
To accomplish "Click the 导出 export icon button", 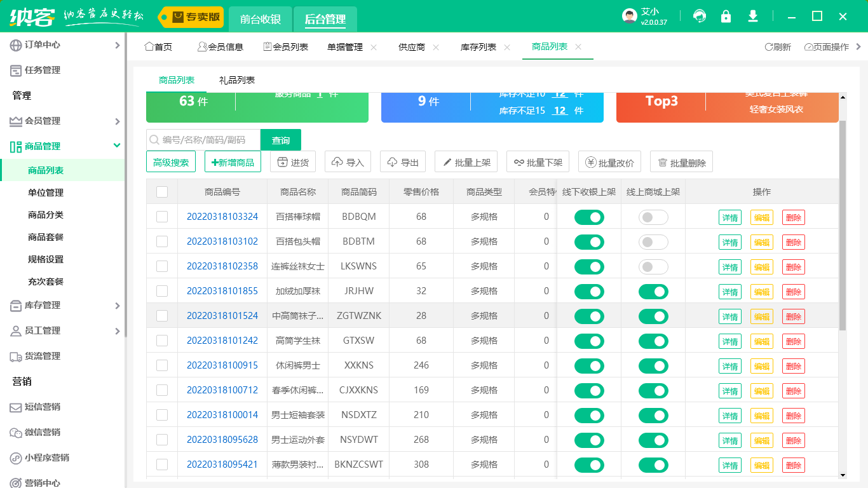I will [402, 161].
